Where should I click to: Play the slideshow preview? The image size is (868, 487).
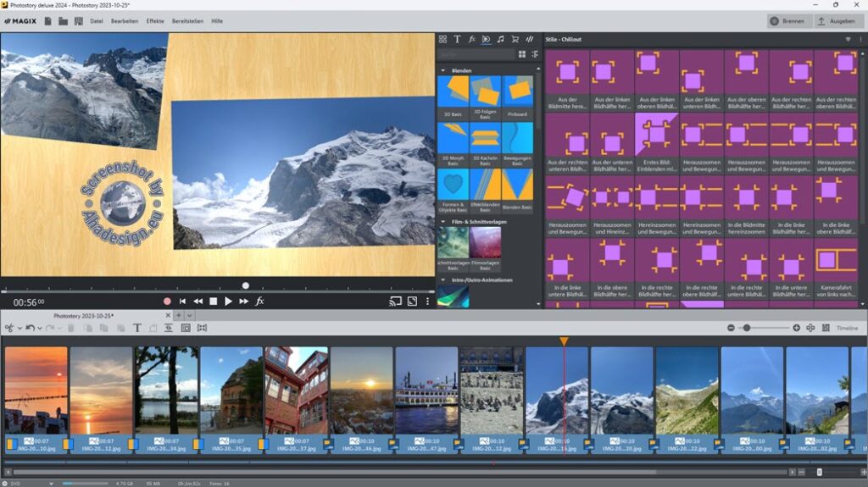pos(228,302)
